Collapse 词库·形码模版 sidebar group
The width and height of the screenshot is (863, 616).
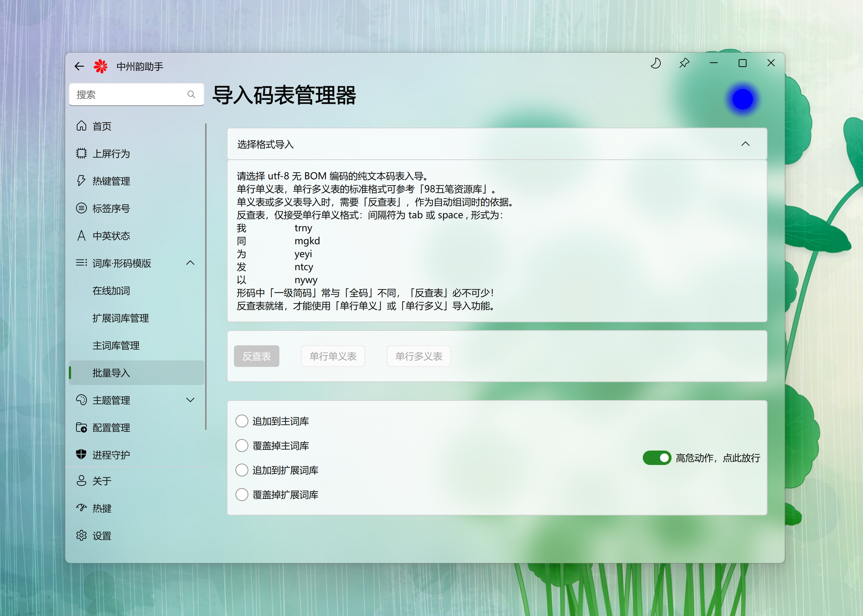[190, 263]
